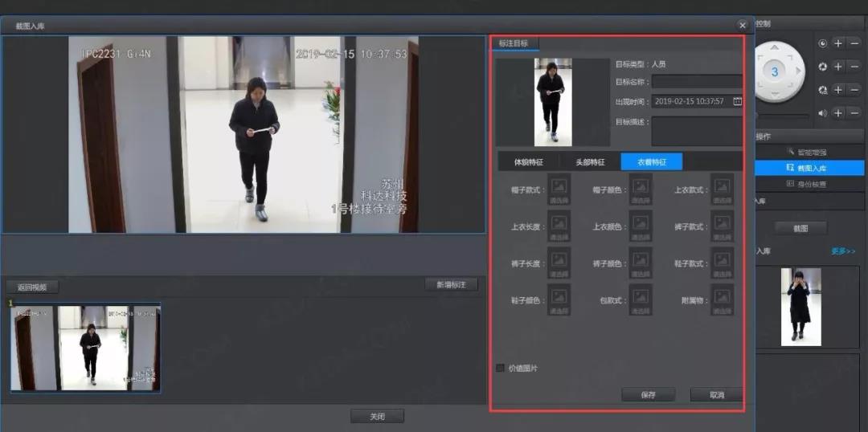Click the 关闭 button
Image resolution: width=868 pixels, height=432 pixels.
[x=378, y=417]
